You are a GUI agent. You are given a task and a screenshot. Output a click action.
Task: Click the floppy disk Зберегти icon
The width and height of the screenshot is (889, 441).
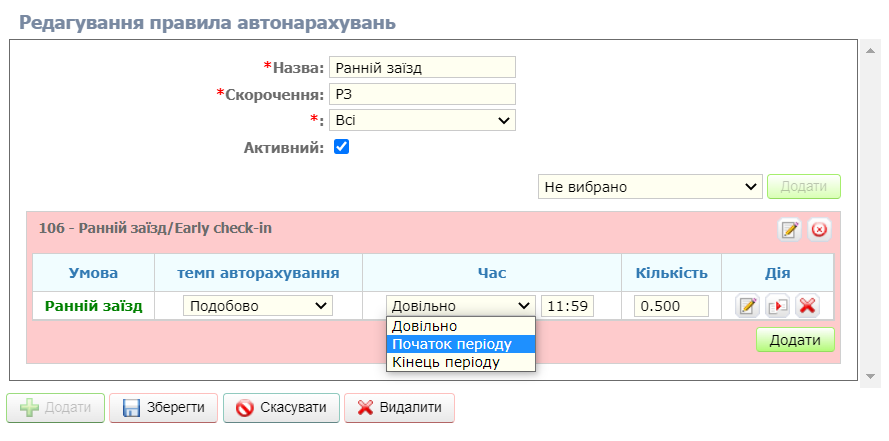(x=131, y=408)
